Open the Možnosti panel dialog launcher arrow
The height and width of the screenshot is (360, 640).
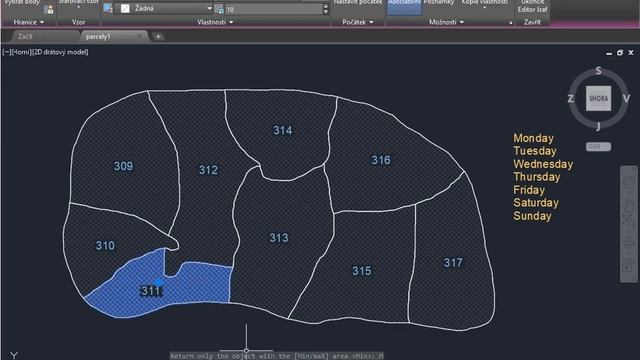tap(511, 23)
